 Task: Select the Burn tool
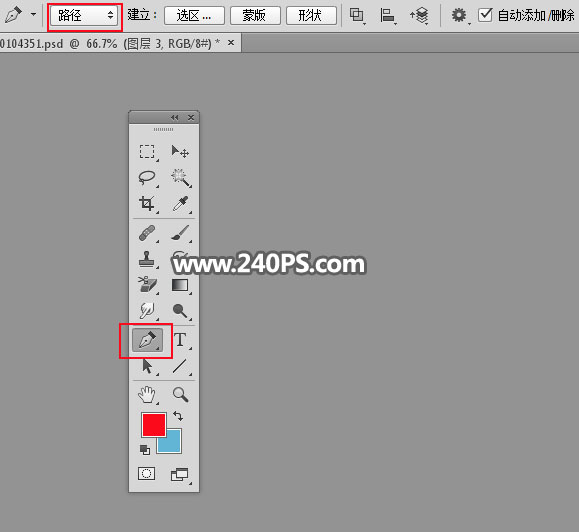[180, 311]
